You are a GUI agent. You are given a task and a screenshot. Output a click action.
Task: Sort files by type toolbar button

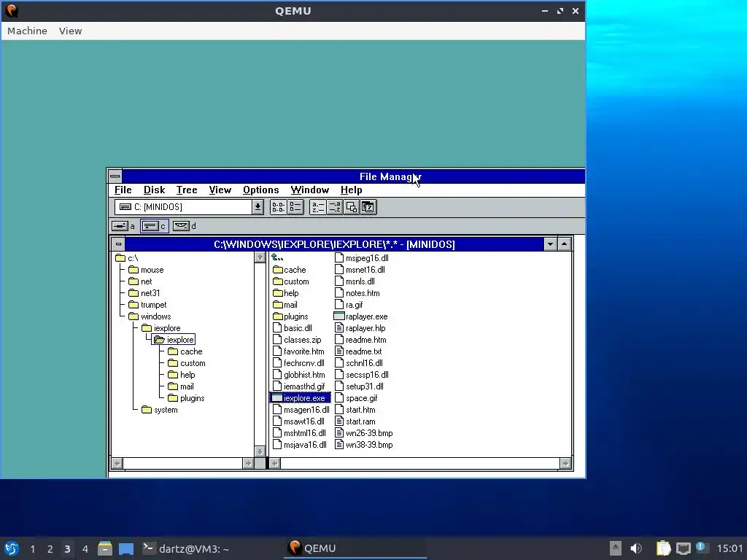point(335,207)
